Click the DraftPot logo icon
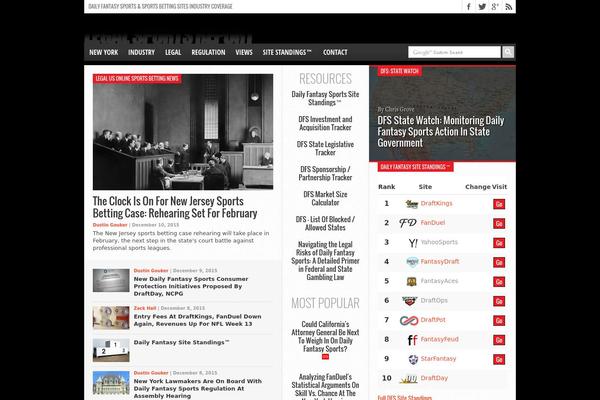Screen dimensions: 600x400 (409, 320)
